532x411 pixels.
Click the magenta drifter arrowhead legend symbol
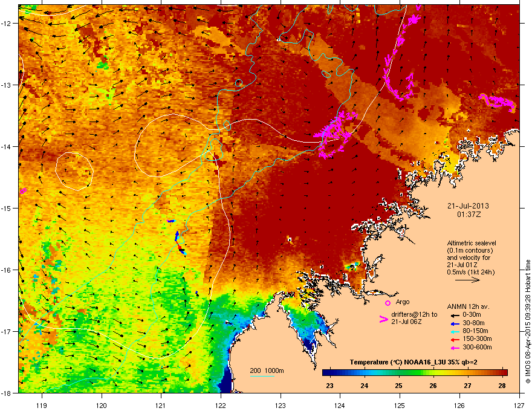(x=383, y=319)
